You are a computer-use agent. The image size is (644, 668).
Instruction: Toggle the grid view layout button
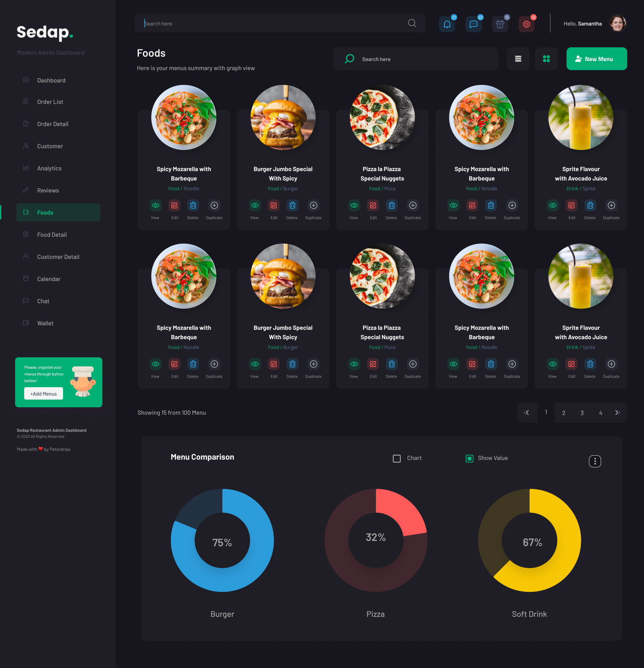[546, 58]
